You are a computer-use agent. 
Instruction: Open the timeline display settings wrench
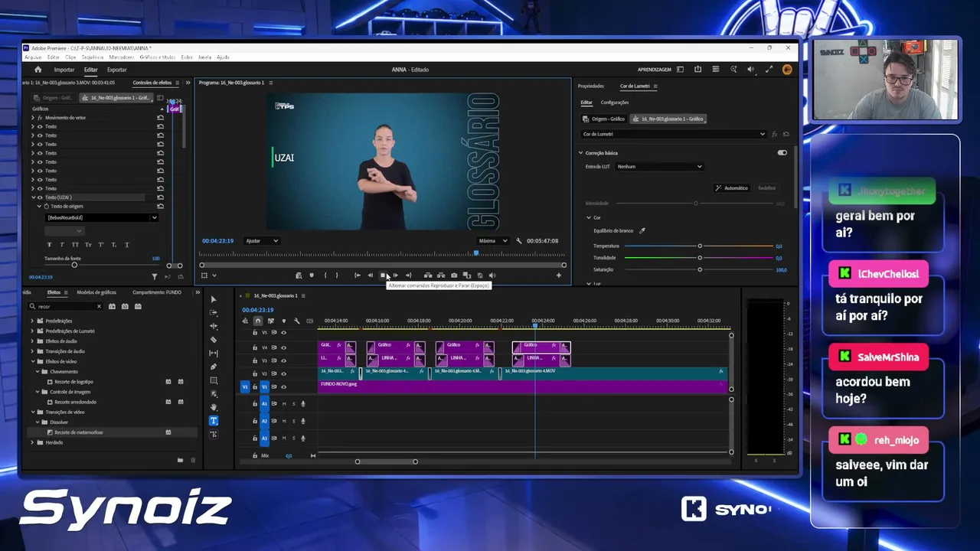296,321
